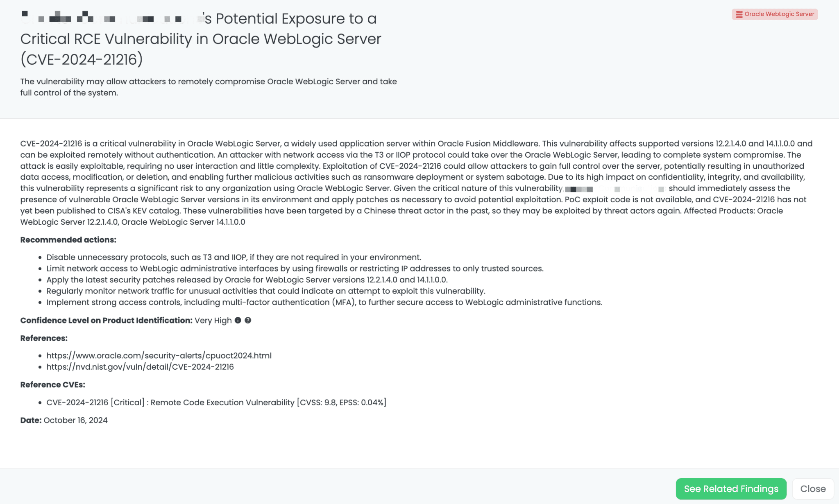This screenshot has width=839, height=504.
Task: Click the See Related Findings button
Action: (731, 488)
